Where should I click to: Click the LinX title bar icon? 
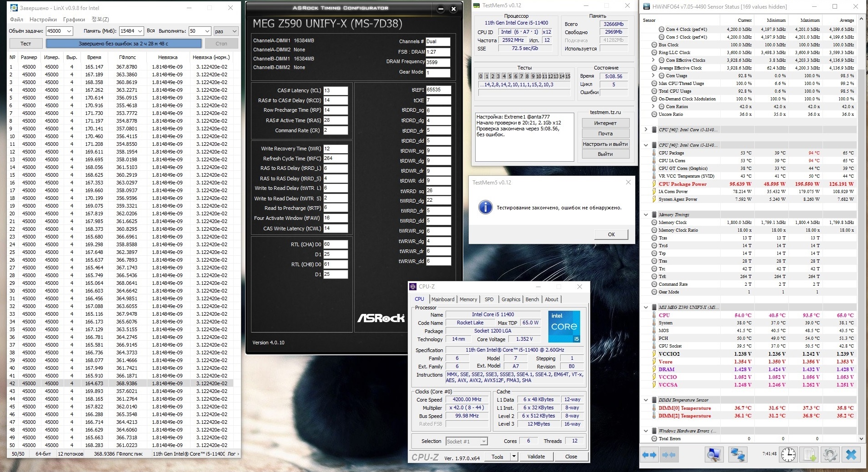tap(14, 8)
